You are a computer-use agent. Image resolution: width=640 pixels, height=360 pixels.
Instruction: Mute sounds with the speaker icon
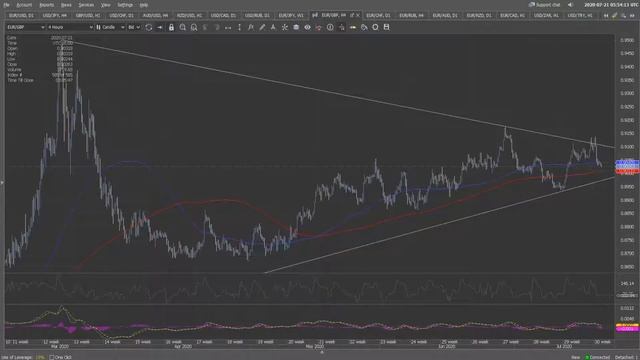tap(570, 5)
